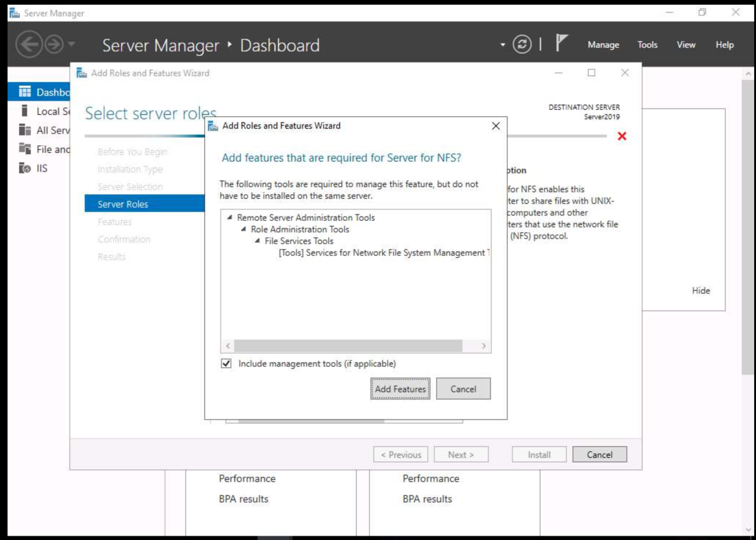This screenshot has width=756, height=540.
Task: Close the Add features popup dialog
Action: click(496, 126)
